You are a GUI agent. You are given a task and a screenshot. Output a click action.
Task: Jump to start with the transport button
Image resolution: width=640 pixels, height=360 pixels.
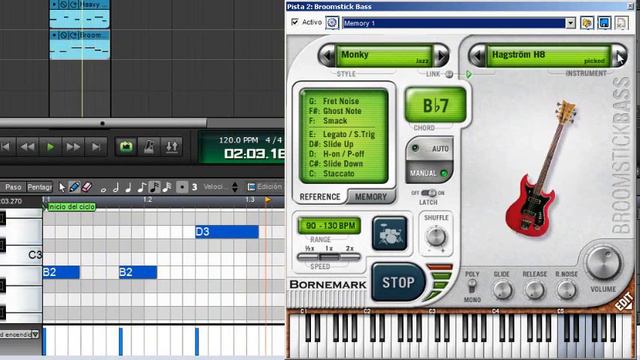(6, 147)
